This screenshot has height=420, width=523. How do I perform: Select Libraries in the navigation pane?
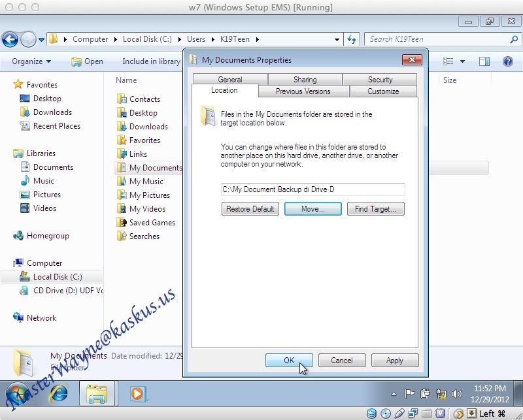pyautogui.click(x=41, y=153)
